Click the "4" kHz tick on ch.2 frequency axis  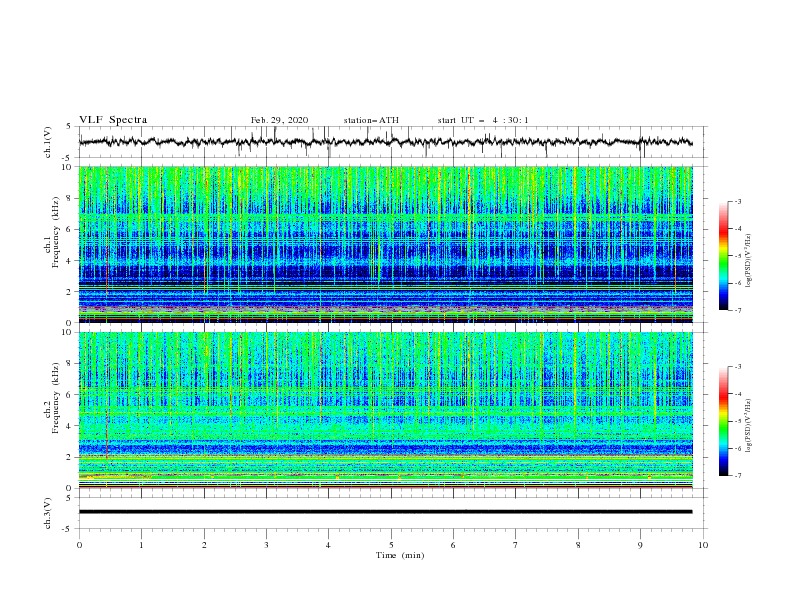click(x=70, y=426)
